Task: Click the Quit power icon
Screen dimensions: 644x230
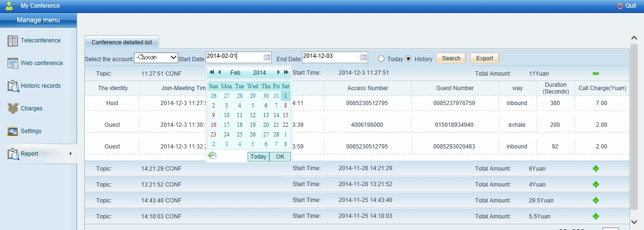Action: tap(620, 6)
